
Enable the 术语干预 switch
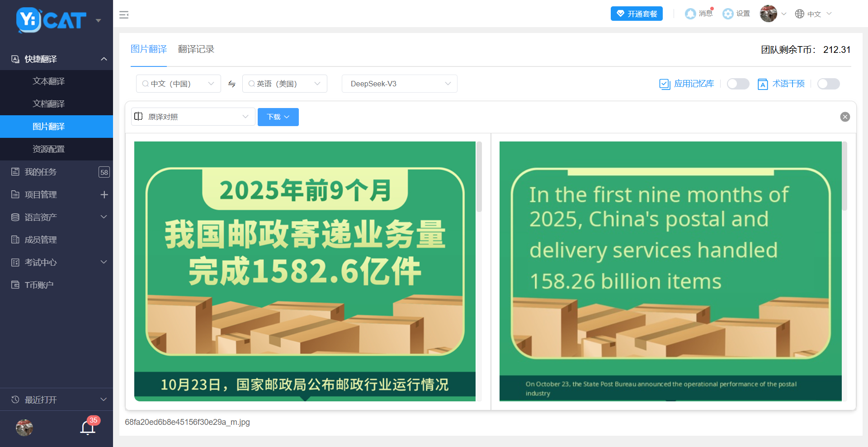pyautogui.click(x=828, y=84)
